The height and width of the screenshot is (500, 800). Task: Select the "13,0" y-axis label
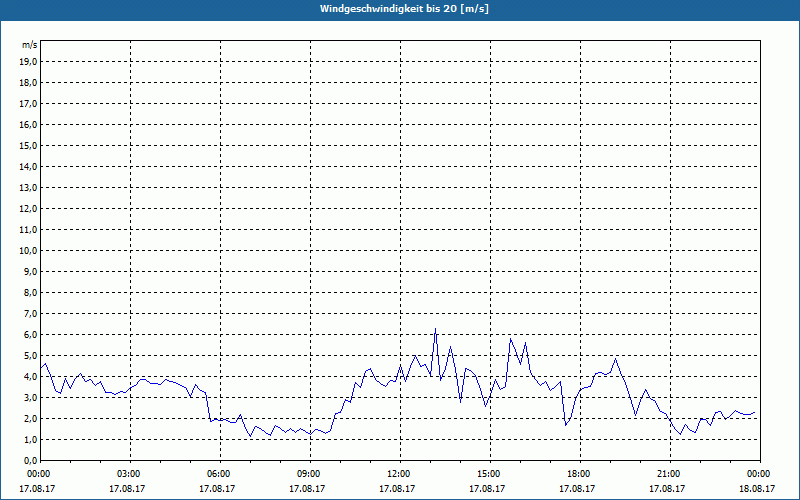[28, 188]
